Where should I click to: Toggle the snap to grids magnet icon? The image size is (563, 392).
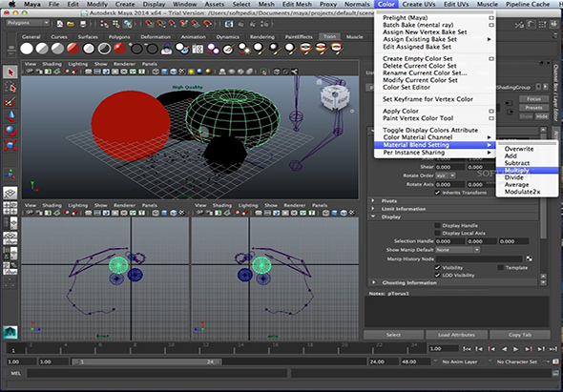pyautogui.click(x=150, y=24)
